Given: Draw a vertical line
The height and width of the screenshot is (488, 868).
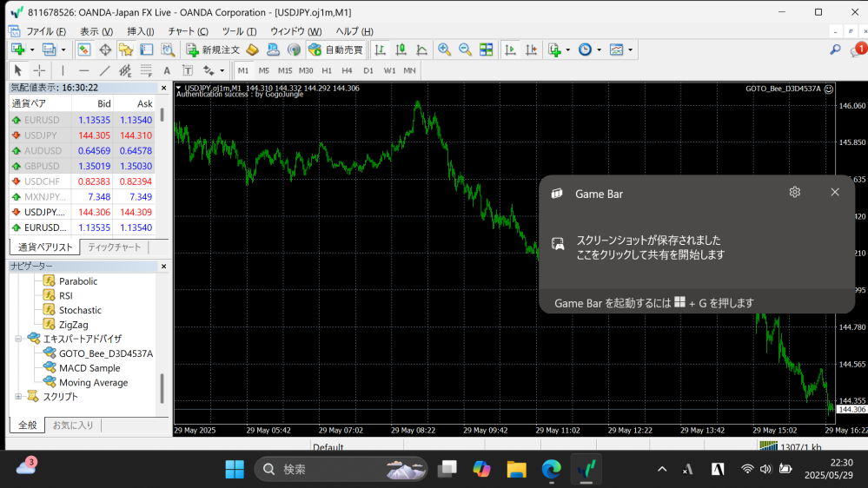Looking at the screenshot, I should [63, 70].
